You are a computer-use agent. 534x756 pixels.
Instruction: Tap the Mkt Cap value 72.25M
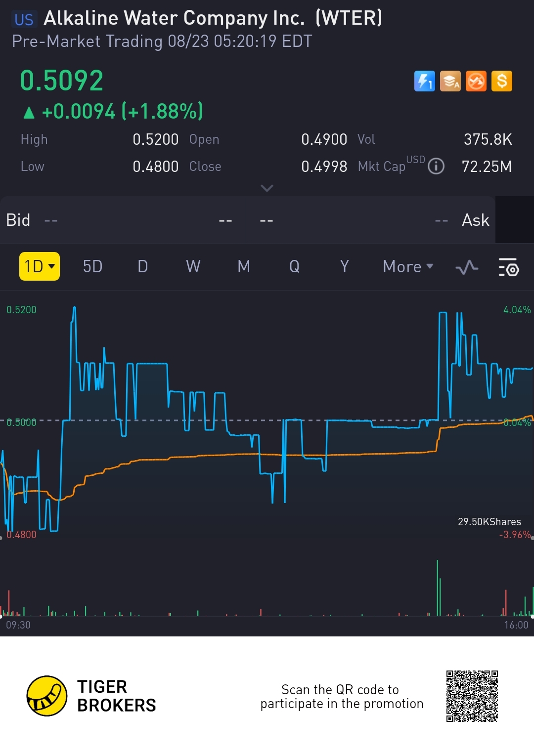click(487, 167)
